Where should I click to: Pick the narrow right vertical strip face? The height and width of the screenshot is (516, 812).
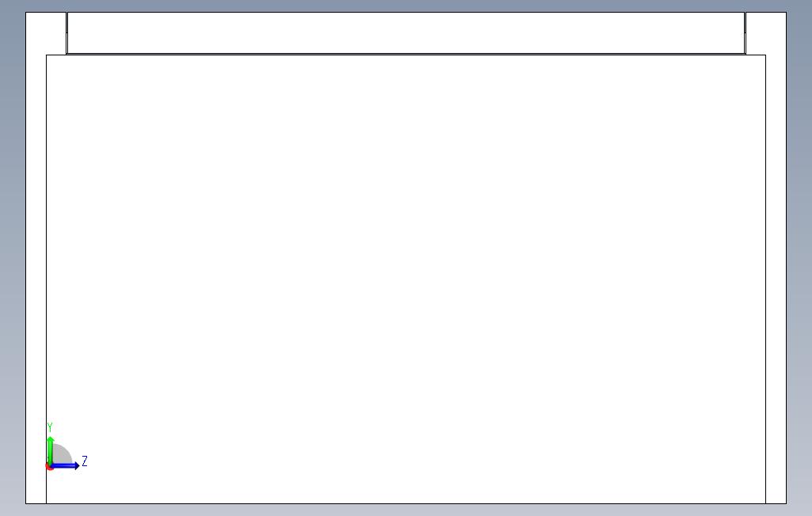(776, 279)
